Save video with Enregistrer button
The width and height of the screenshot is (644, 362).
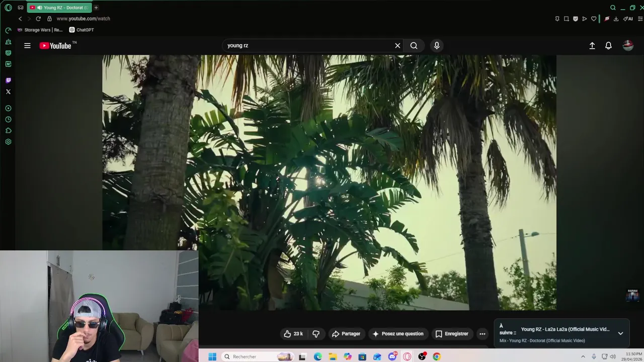coord(452,334)
